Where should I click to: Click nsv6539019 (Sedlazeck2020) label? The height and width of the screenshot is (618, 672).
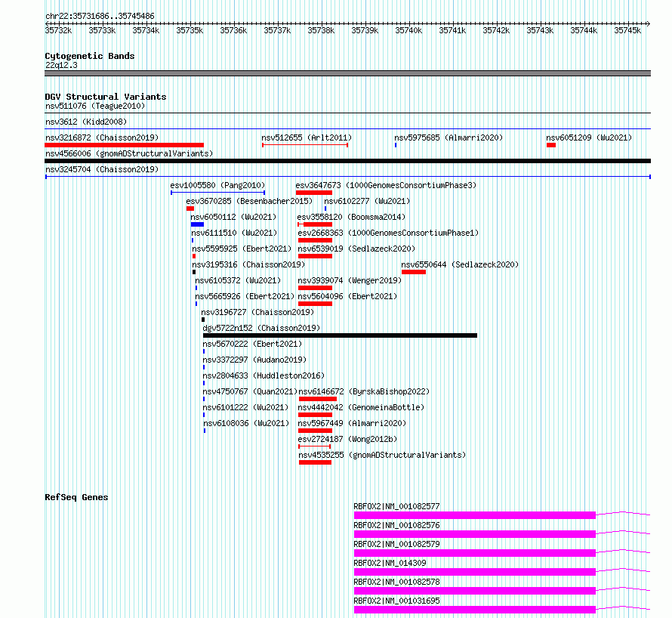pos(356,249)
